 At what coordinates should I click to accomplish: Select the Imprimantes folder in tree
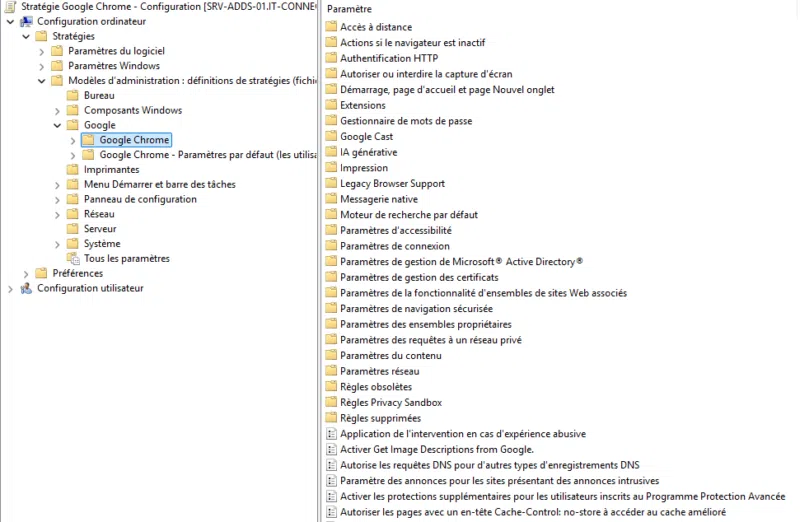(x=111, y=169)
